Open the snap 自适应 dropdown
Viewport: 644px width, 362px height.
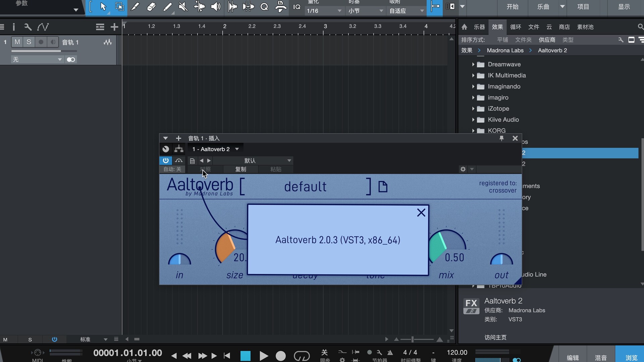(x=407, y=11)
